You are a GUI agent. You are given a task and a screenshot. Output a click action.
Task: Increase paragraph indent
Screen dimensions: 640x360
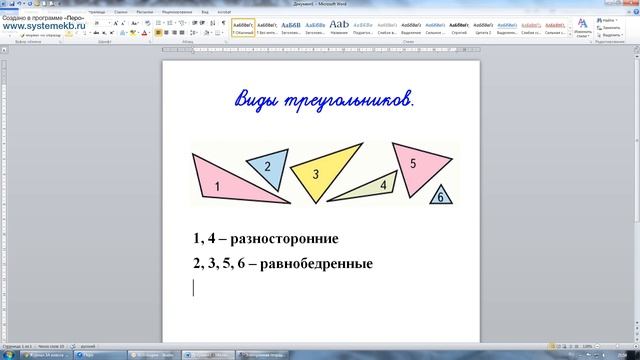[x=202, y=23]
